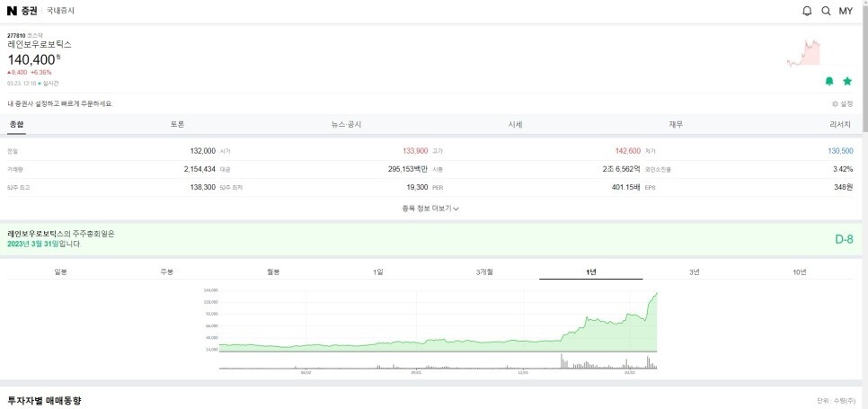868x409 pixels.
Task: Click the 전일 value 132,000
Action: (x=202, y=150)
